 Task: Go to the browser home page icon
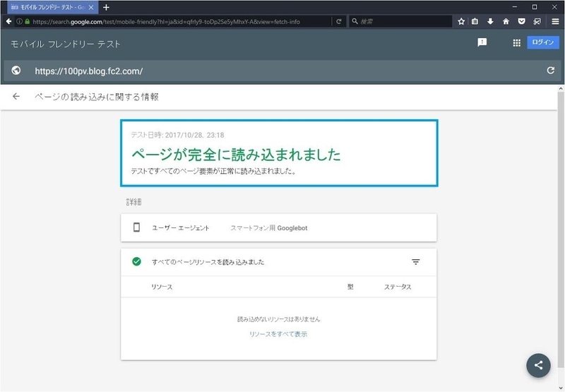[x=506, y=22]
